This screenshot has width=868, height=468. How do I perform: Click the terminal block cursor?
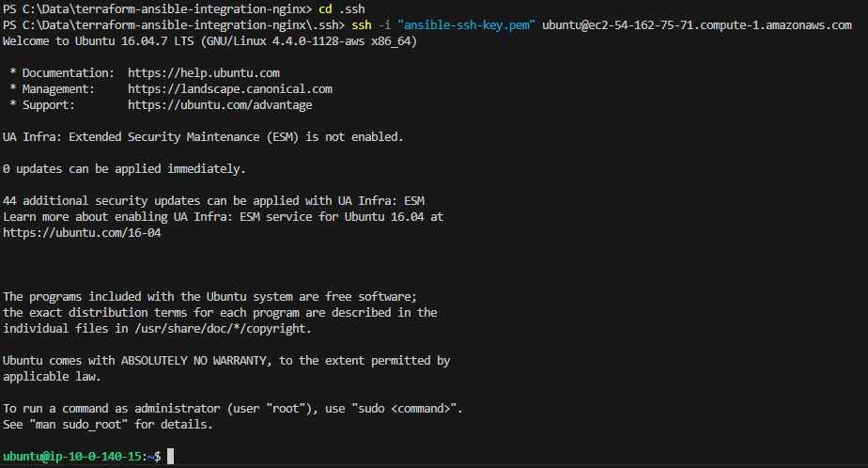pos(171,457)
